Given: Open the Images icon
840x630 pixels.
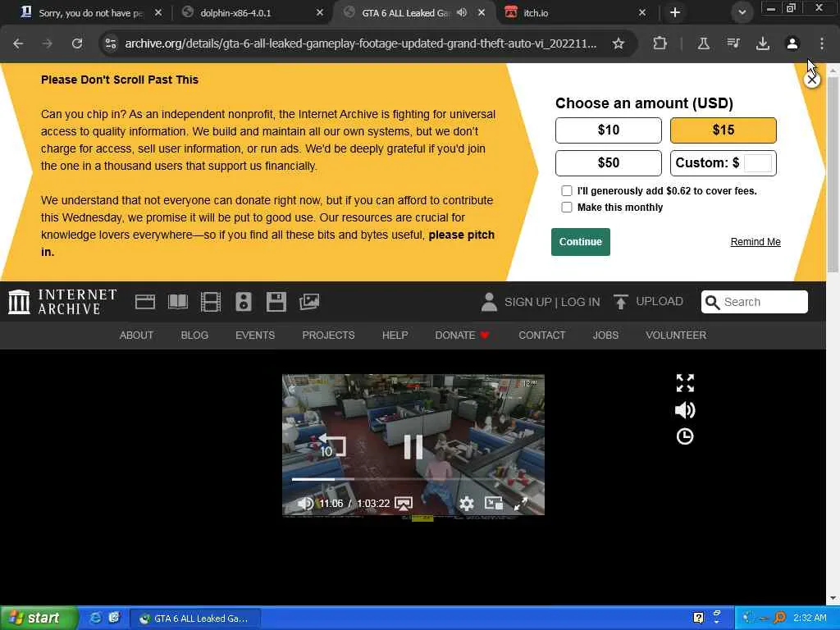Looking at the screenshot, I should [x=309, y=302].
